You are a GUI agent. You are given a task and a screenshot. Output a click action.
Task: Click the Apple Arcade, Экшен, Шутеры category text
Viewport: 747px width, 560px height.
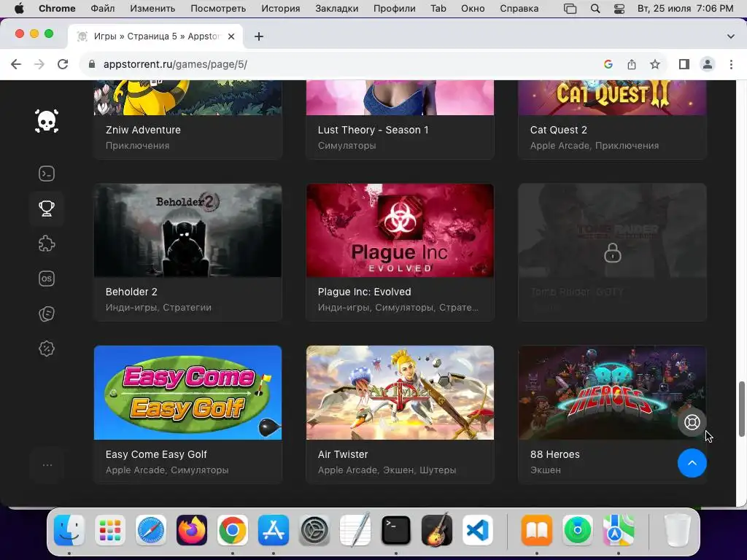click(387, 470)
